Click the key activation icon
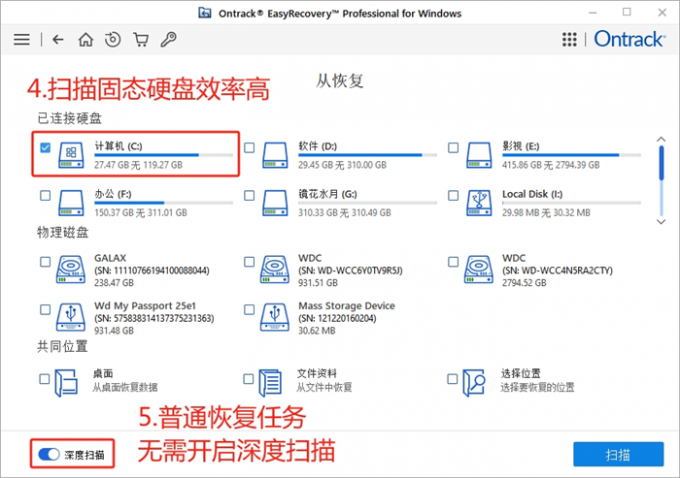This screenshot has width=680, height=478. click(x=169, y=40)
